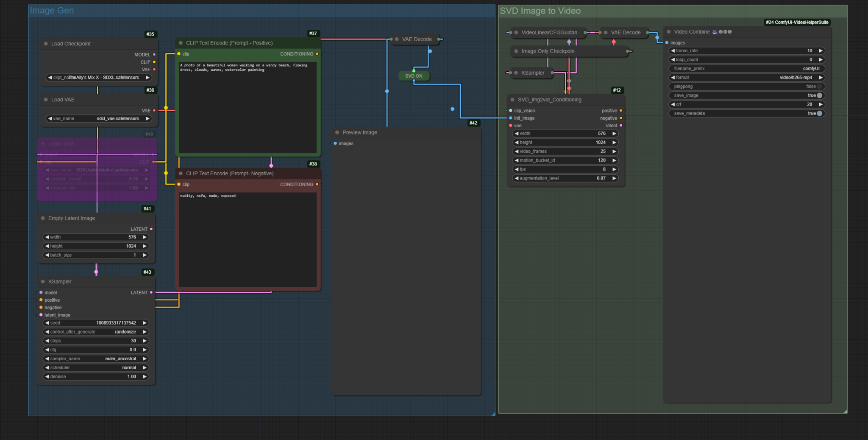The width and height of the screenshot is (868, 440).
Task: Increase the frame_rate value with right arrow
Action: [x=821, y=50]
